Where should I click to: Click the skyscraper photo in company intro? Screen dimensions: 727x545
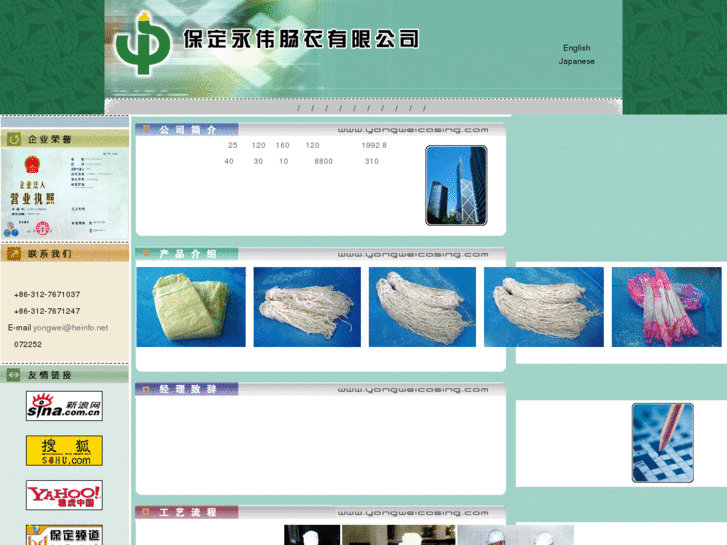pyautogui.click(x=456, y=186)
